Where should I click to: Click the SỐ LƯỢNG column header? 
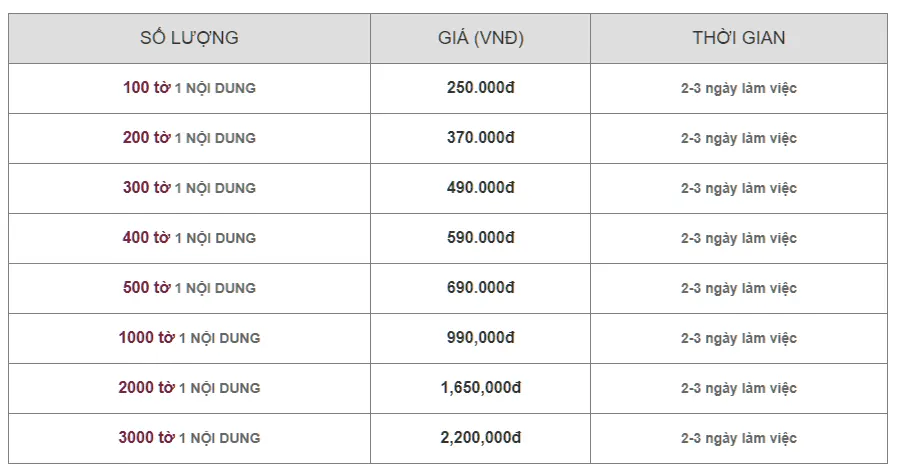(x=189, y=38)
